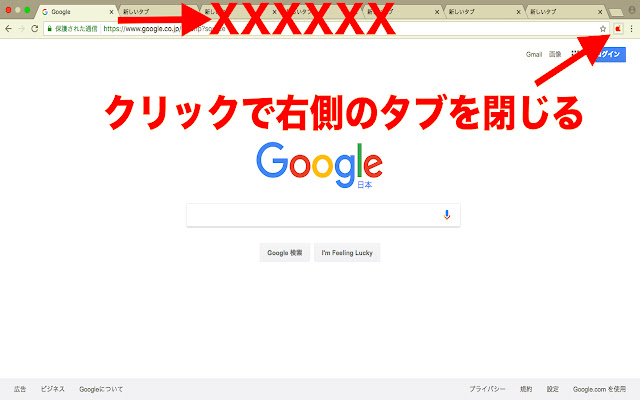This screenshot has height=400, width=640.
Task: Click the Google search input field
Action: point(323,215)
